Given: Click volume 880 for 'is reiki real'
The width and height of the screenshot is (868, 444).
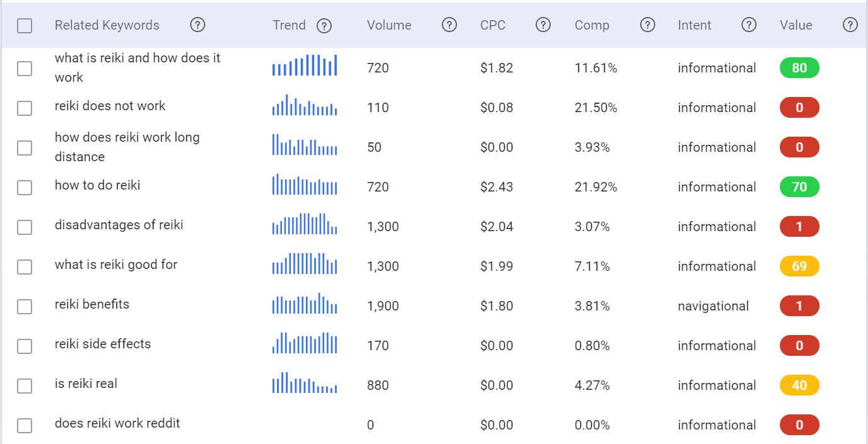Looking at the screenshot, I should click(x=378, y=385).
